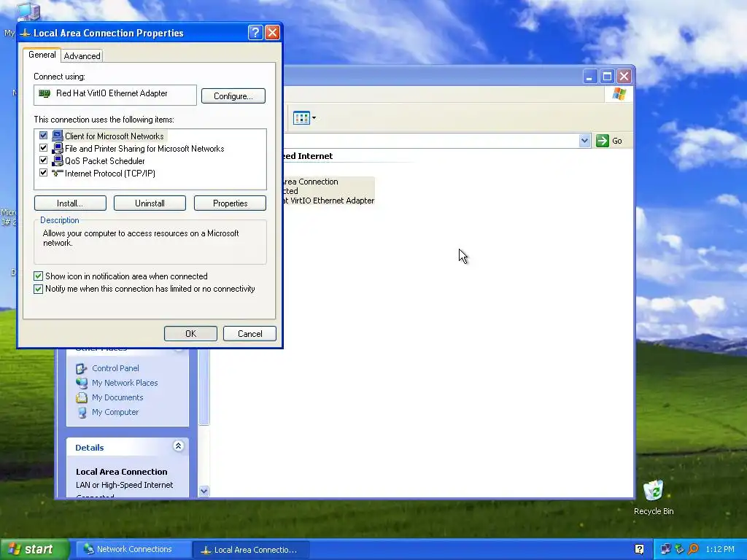Uncheck File and Printer Sharing checkbox

pyautogui.click(x=43, y=148)
